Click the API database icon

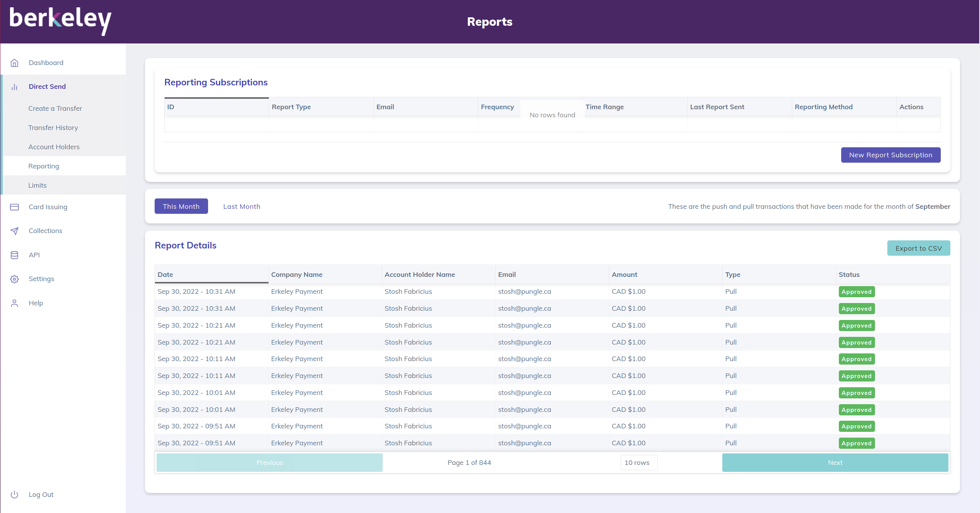point(14,255)
